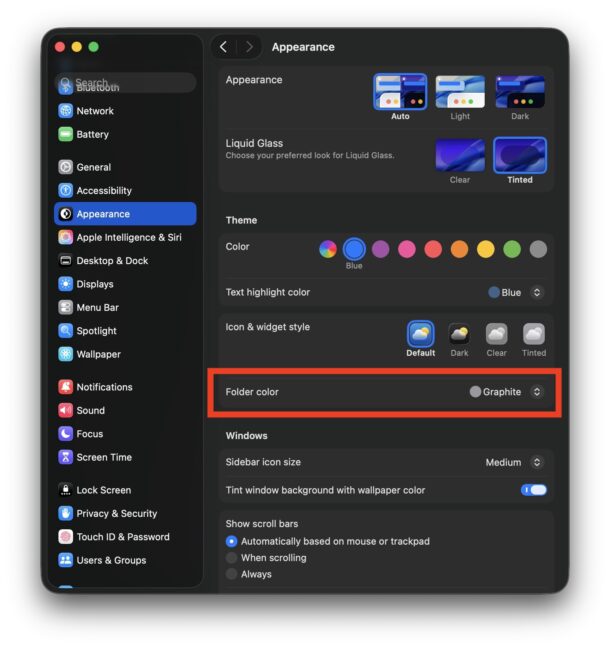Open Battery settings from sidebar icon
Viewport: 610px width, 648px height.
[x=66, y=134]
